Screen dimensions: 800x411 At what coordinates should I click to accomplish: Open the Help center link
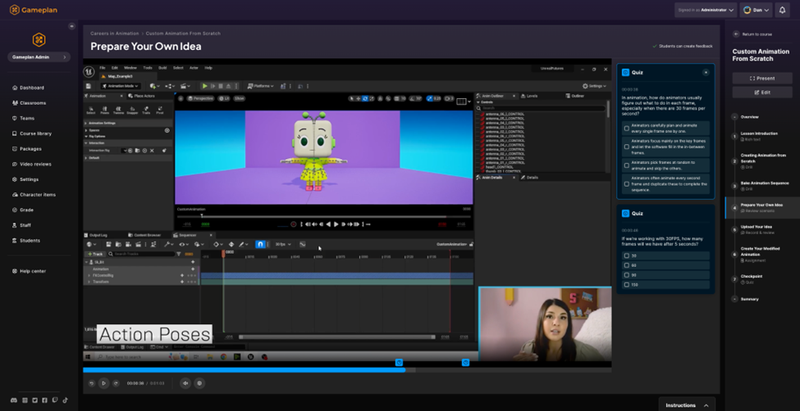pos(30,271)
